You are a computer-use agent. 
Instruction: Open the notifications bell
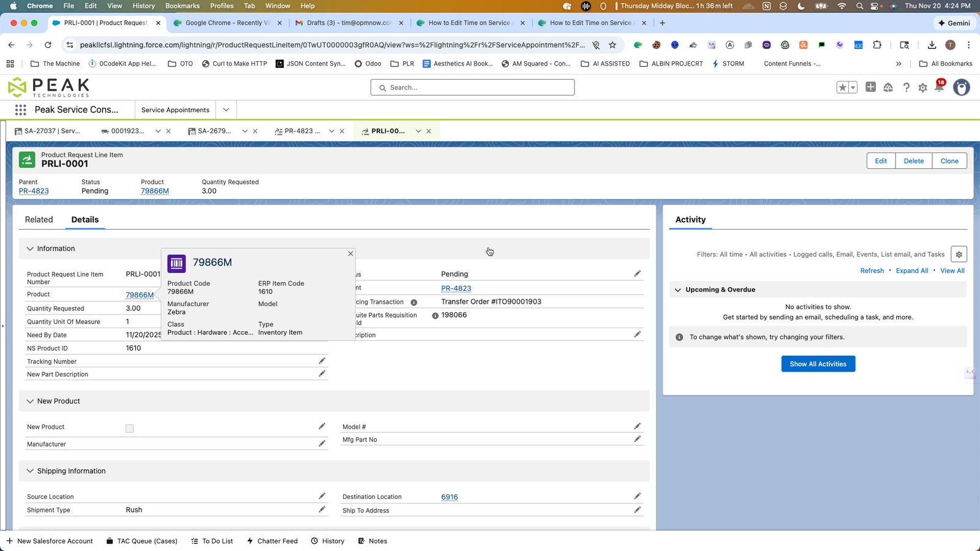click(x=939, y=88)
